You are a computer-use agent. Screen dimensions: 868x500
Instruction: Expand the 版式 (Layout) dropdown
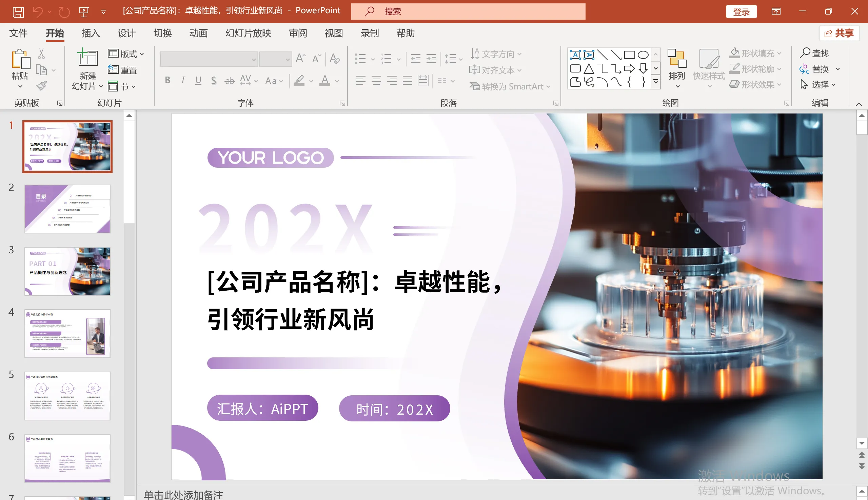142,54
